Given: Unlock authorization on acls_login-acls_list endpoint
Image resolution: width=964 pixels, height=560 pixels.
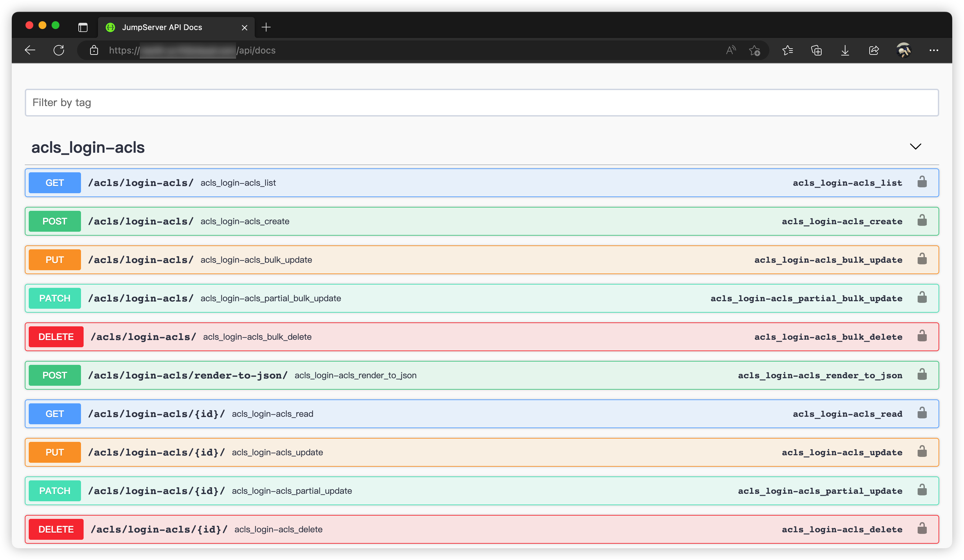Looking at the screenshot, I should [922, 182].
